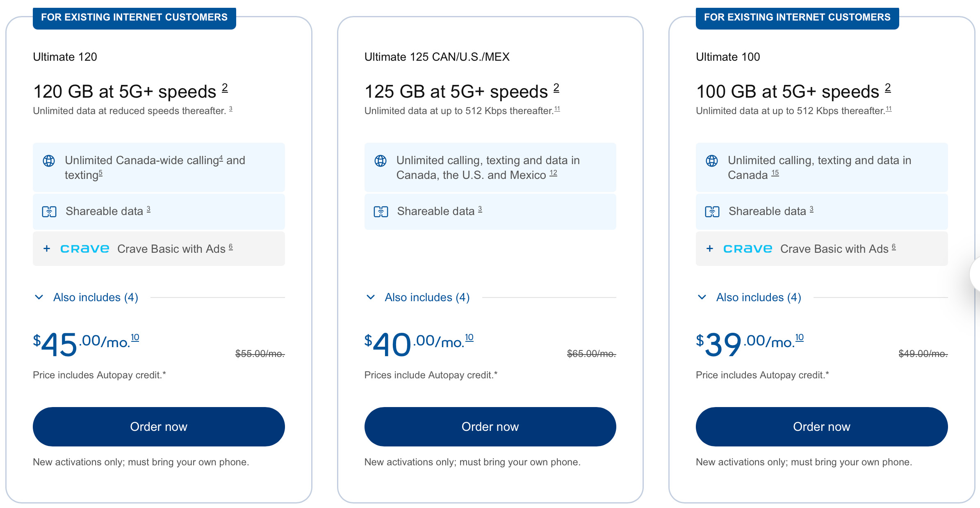The height and width of the screenshot is (508, 980).
Task: Click shareable data icon in Ultimate 100 card
Action: point(712,212)
